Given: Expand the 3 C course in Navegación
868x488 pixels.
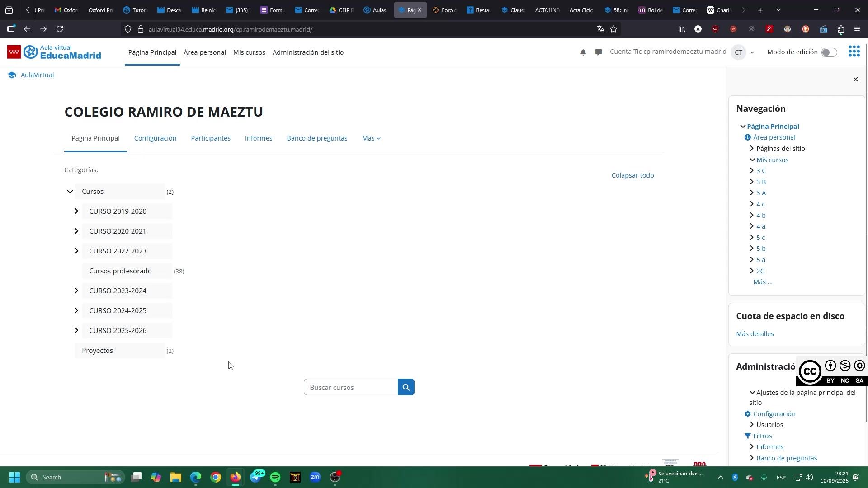Looking at the screenshot, I should coord(752,171).
